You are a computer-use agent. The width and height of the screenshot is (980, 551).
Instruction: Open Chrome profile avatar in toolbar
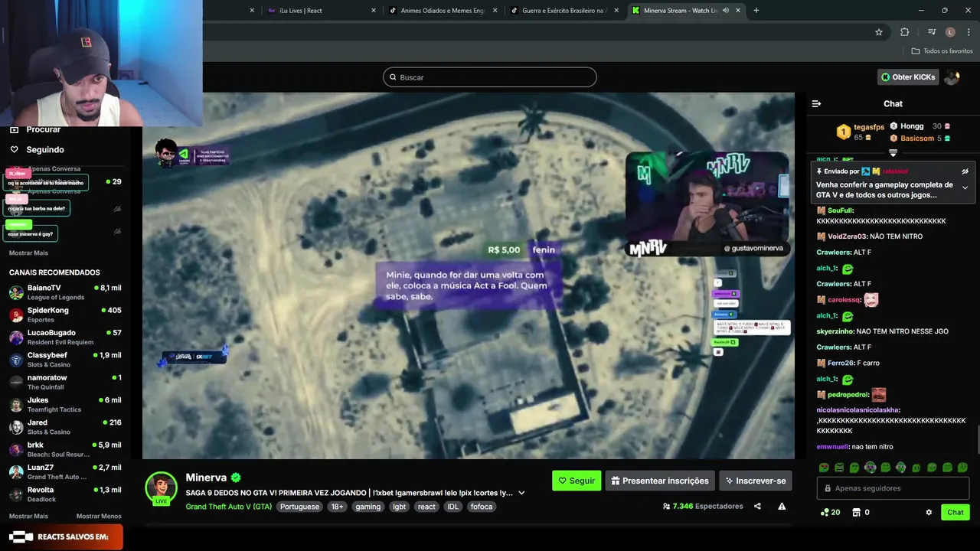(950, 32)
